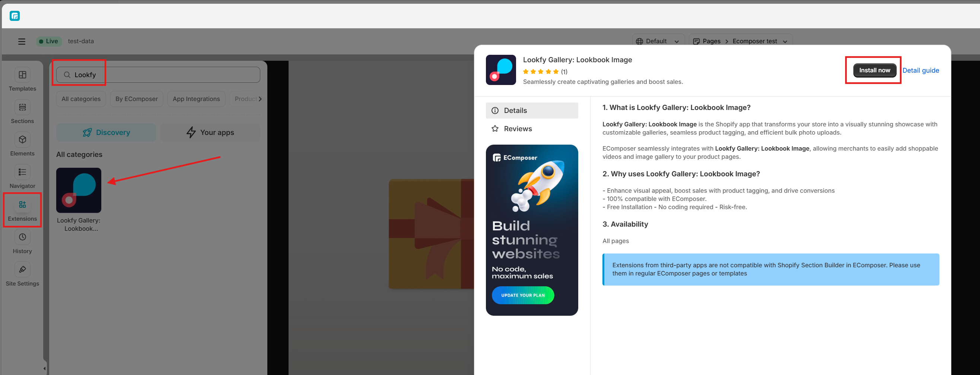
Task: Click the Install now button
Action: point(875,70)
